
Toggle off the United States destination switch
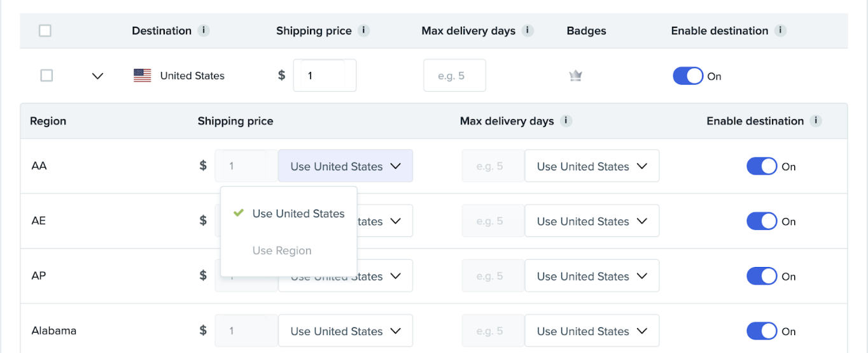[x=688, y=76]
